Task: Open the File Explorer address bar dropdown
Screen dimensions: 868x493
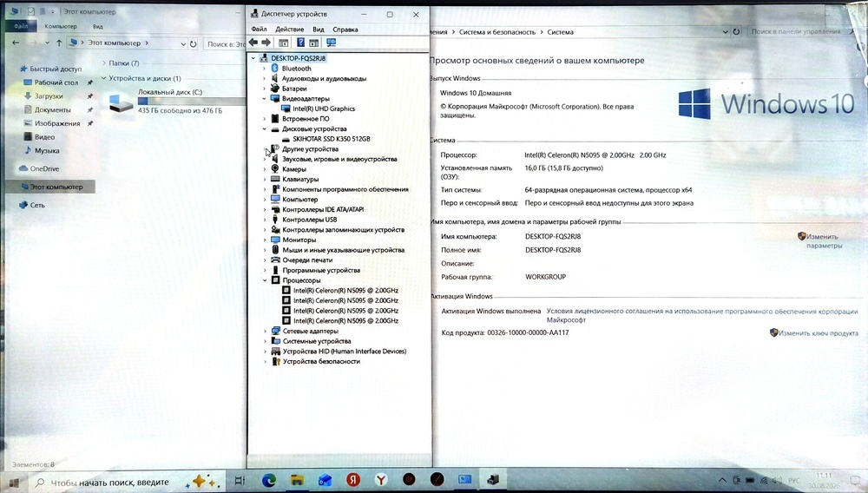Action: (x=183, y=43)
